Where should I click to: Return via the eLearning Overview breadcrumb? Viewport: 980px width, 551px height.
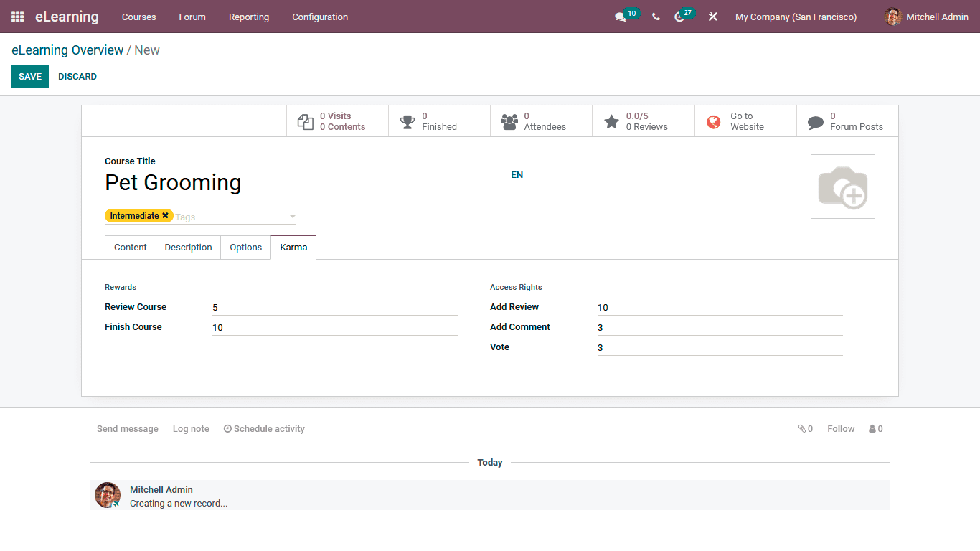(67, 50)
